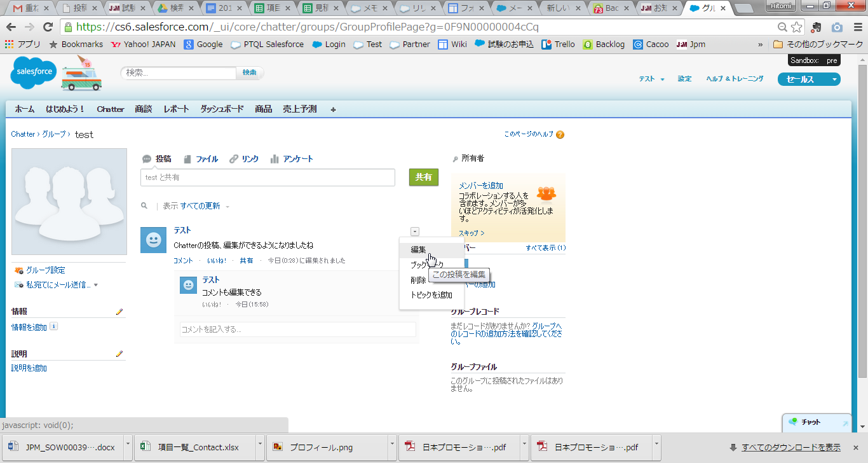Click the search magnifier icon in feed filter
This screenshot has width=868, height=463.
tap(145, 206)
